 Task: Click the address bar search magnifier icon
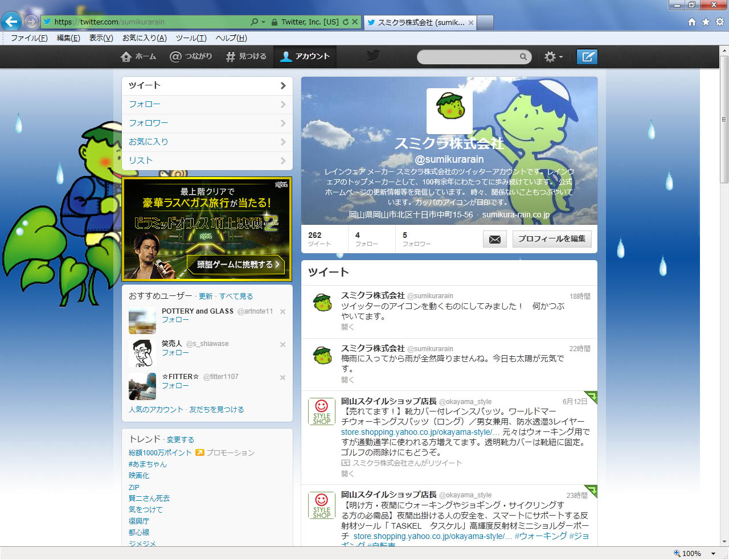coord(254,22)
